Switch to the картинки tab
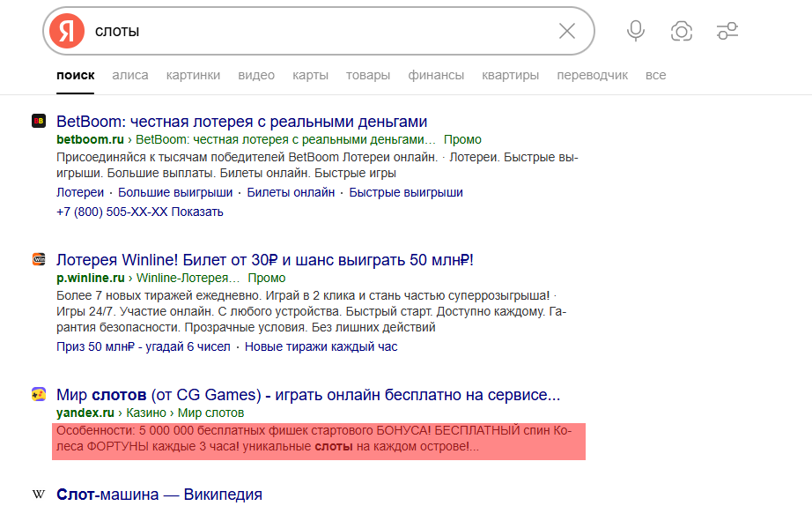The image size is (812, 506). [x=193, y=75]
